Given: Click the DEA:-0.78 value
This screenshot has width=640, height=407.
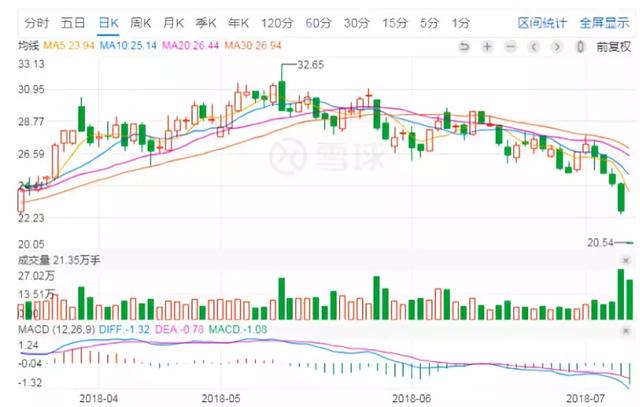Looking at the screenshot, I should [x=179, y=329].
